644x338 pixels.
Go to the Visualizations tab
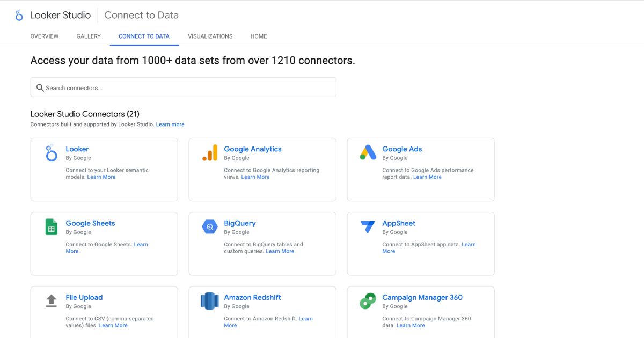pyautogui.click(x=210, y=36)
